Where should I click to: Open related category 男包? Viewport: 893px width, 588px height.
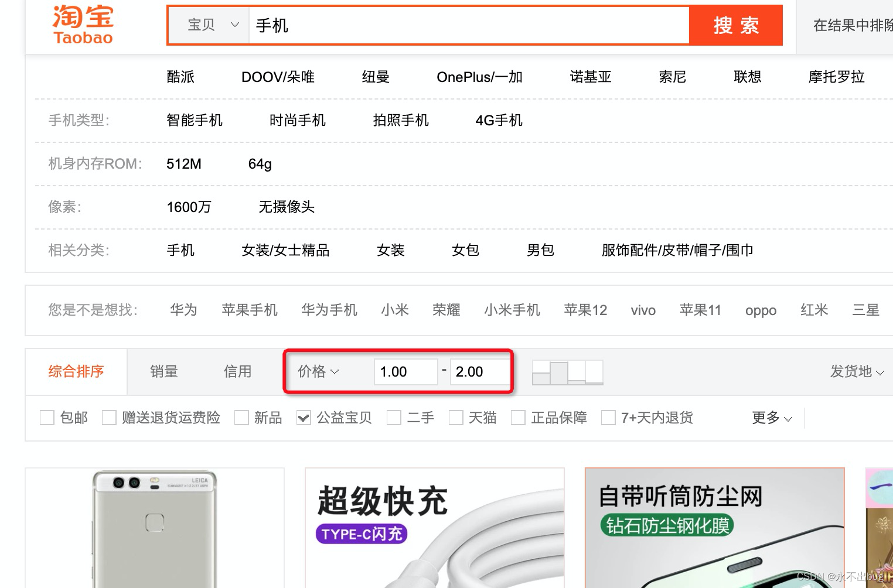pos(541,250)
